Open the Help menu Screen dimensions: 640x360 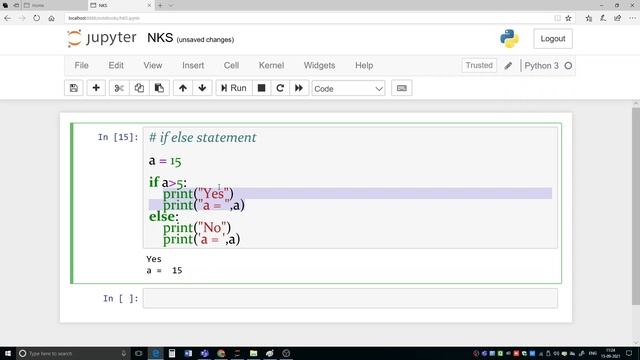tap(364, 65)
